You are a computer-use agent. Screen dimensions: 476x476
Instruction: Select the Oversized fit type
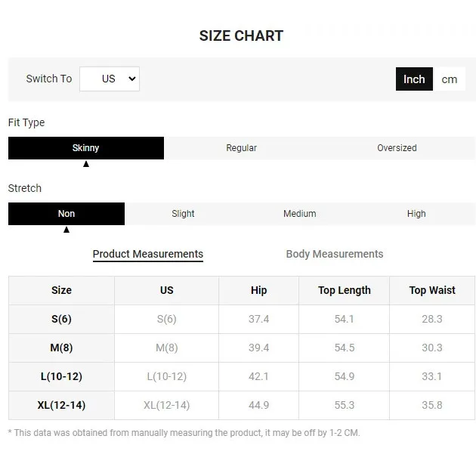click(x=397, y=148)
